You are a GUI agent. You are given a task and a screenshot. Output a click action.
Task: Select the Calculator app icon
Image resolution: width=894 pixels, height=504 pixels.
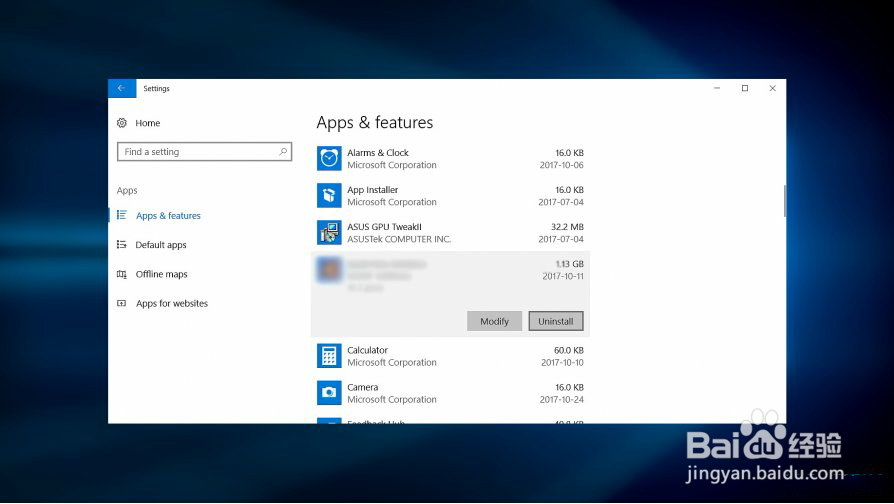coord(329,356)
